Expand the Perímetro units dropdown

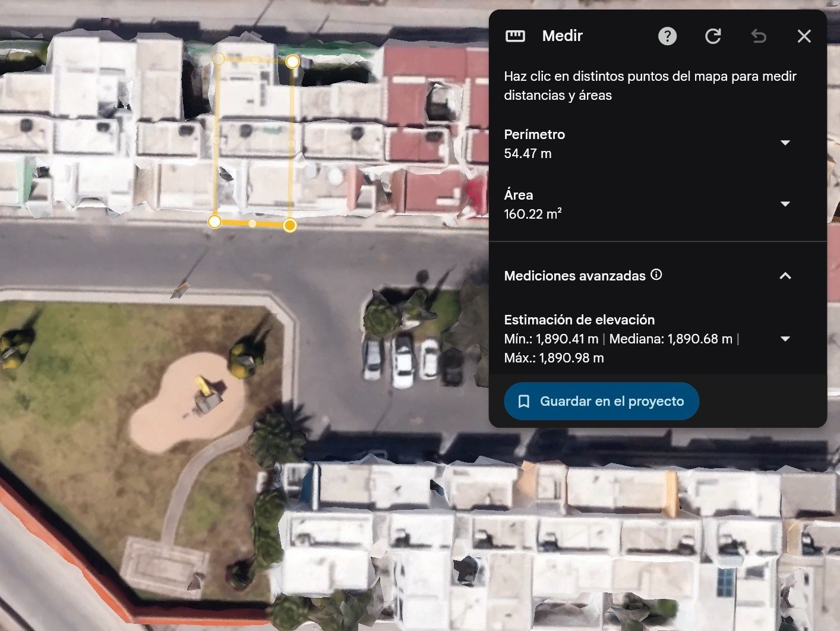pyautogui.click(x=785, y=143)
